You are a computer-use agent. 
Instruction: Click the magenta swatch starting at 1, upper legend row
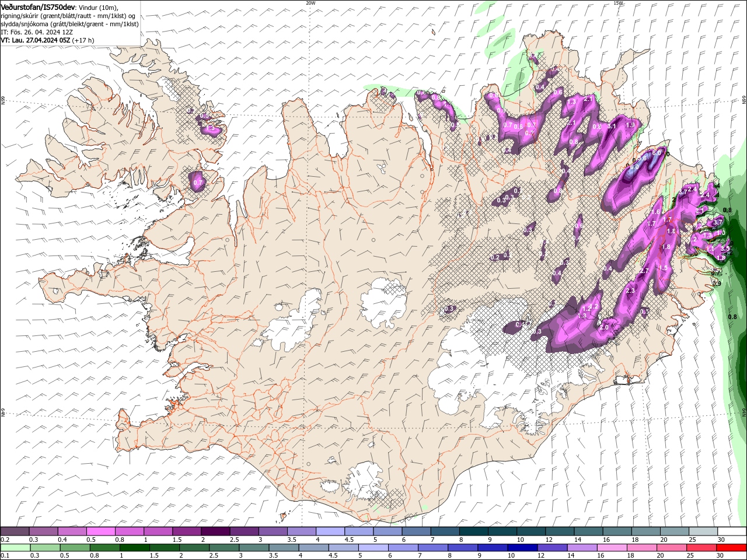[158, 531]
